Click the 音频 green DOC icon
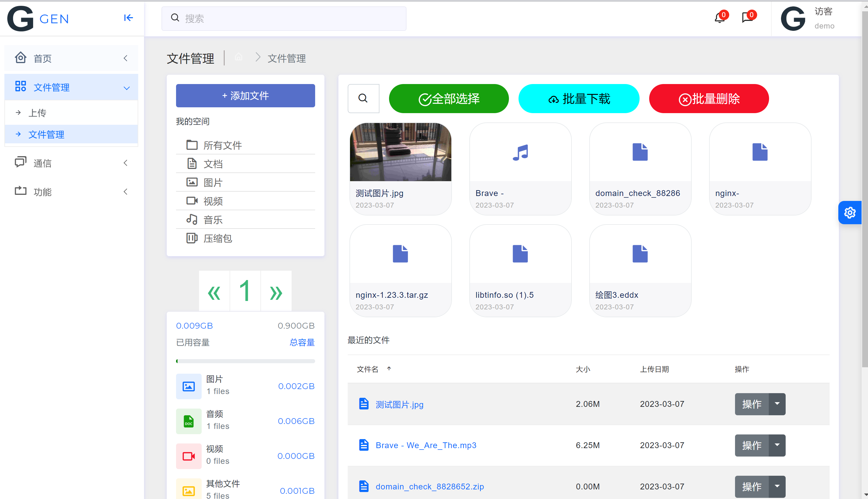The image size is (868, 499). [x=189, y=421]
